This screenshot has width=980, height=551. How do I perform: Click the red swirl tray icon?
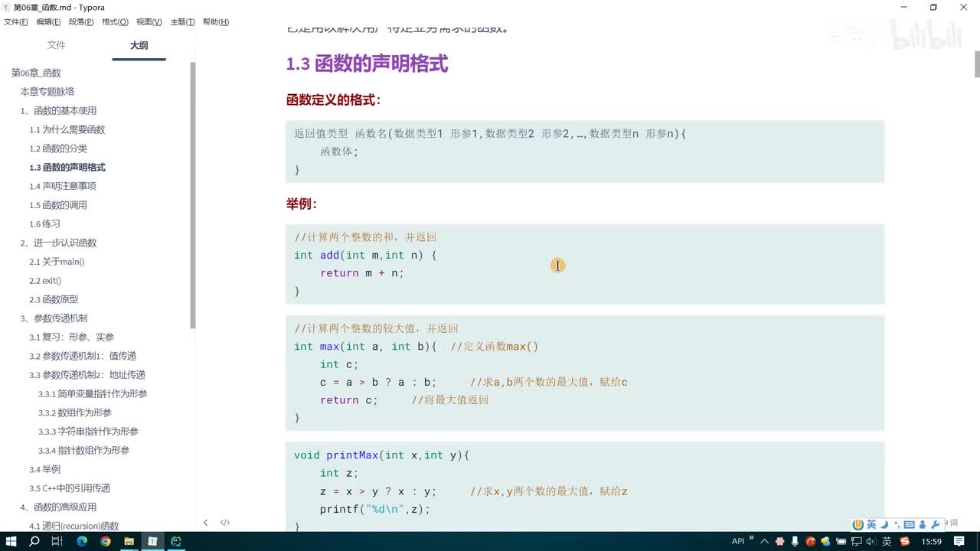810,541
